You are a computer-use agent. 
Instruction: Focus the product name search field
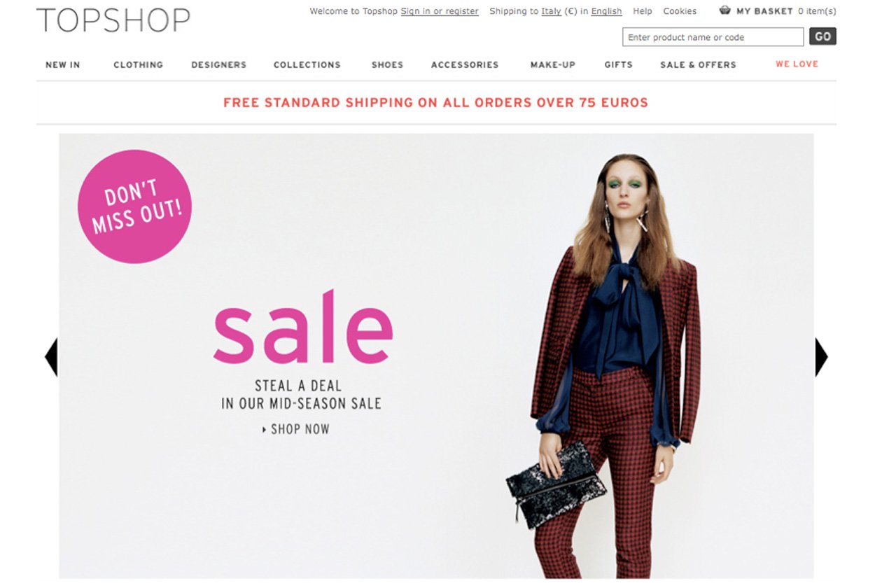(x=713, y=37)
